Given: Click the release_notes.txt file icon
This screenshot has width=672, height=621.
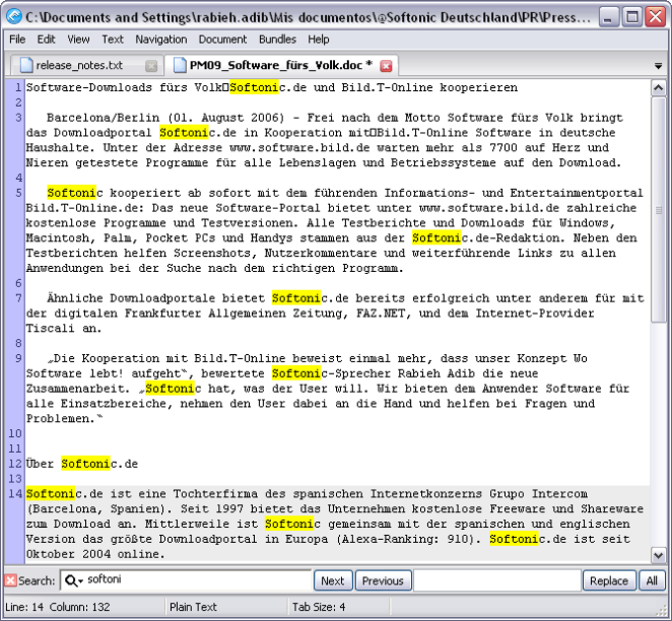Looking at the screenshot, I should coord(27,65).
